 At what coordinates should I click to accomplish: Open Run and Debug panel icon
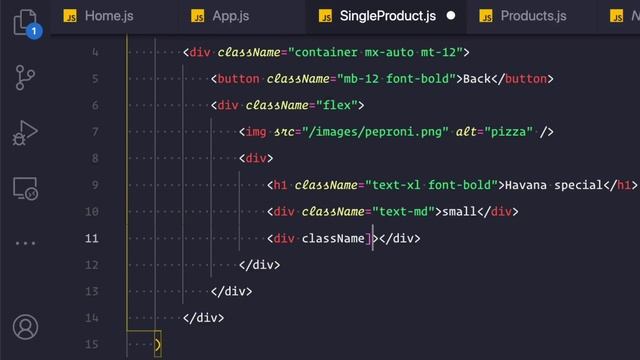(25, 133)
